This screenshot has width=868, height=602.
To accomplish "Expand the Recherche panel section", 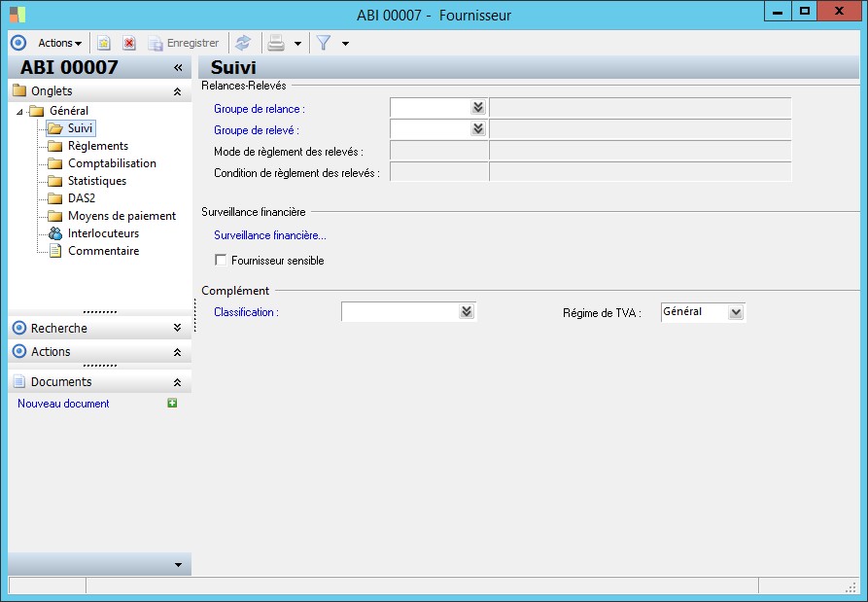I will click(x=177, y=328).
